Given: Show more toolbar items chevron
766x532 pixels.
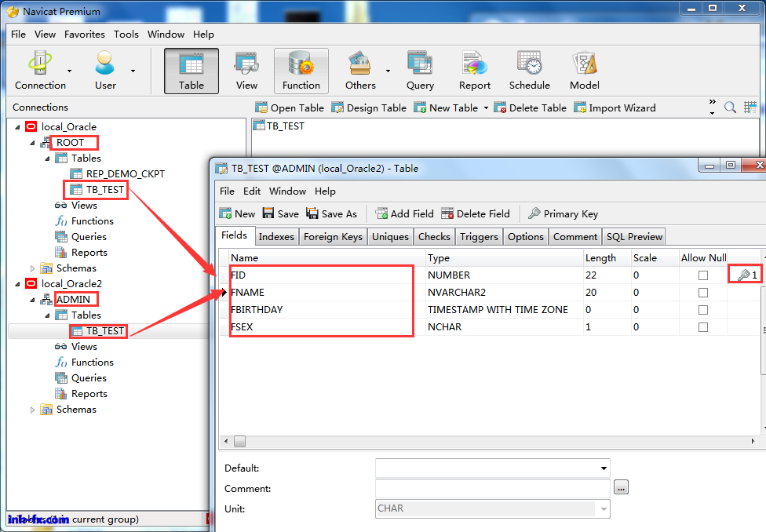Looking at the screenshot, I should (x=713, y=101).
